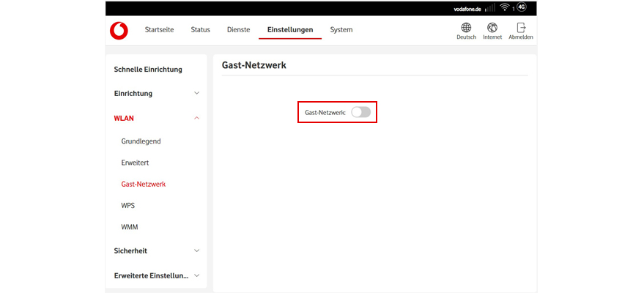This screenshot has height=293, width=644.
Task: Select Grundlegend under WLAN
Action: (141, 141)
